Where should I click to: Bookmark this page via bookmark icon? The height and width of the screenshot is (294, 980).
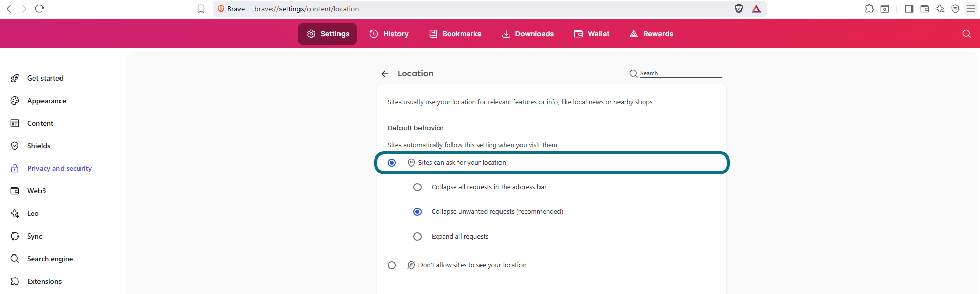201,9
